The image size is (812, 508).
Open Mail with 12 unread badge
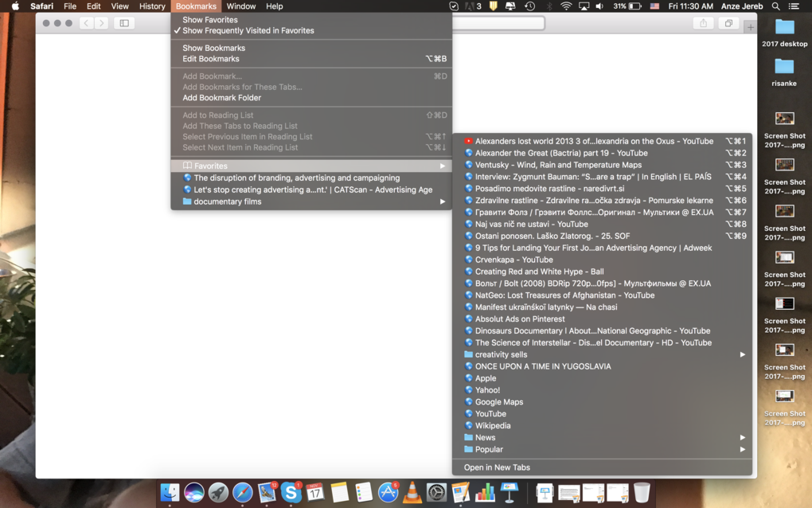point(267,492)
